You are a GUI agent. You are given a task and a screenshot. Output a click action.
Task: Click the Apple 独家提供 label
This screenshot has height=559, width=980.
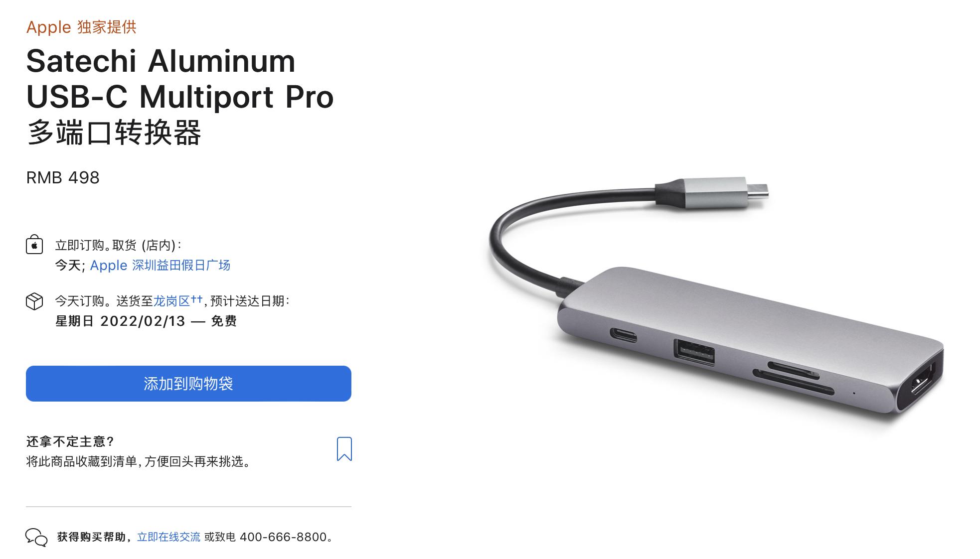coord(81,27)
